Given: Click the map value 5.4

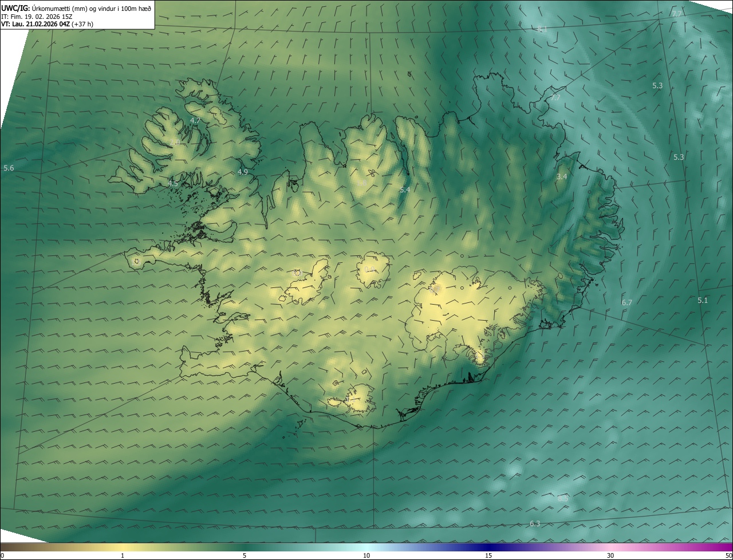Looking at the screenshot, I should (x=405, y=190).
